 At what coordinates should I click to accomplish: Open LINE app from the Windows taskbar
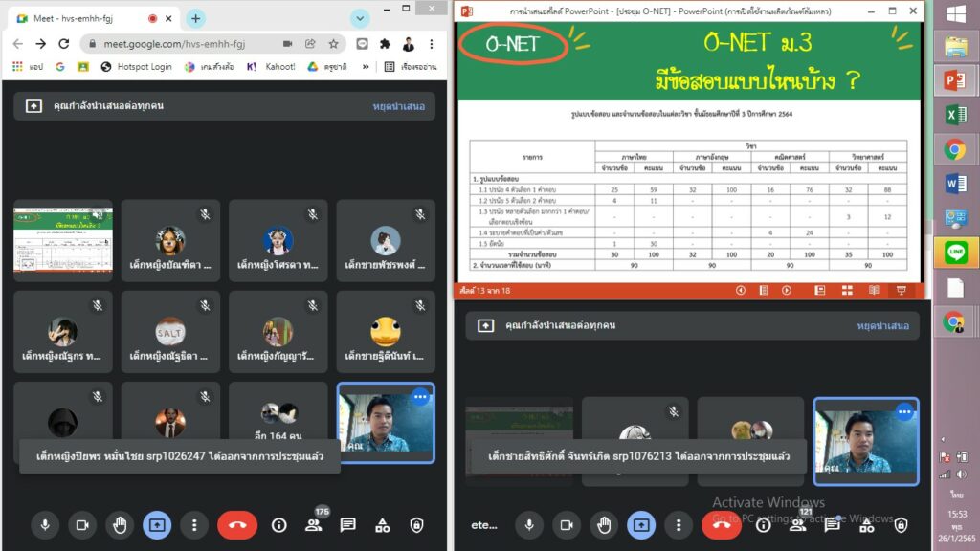954,252
